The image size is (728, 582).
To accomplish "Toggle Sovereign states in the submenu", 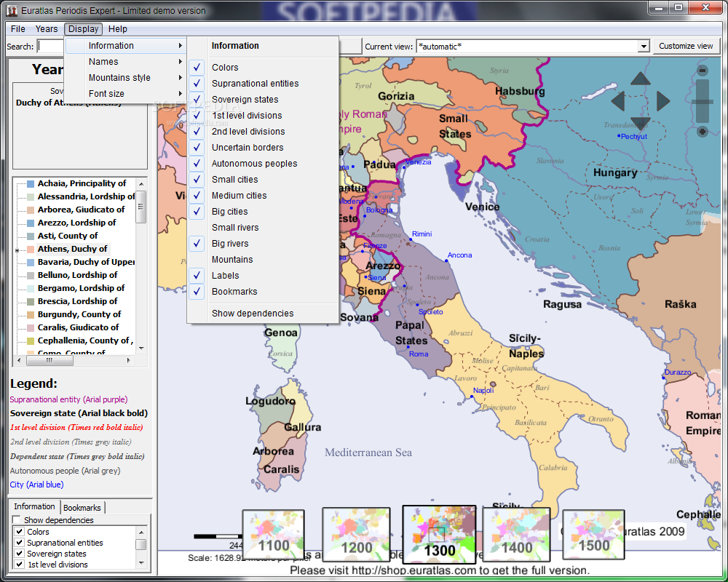I will pyautogui.click(x=263, y=100).
